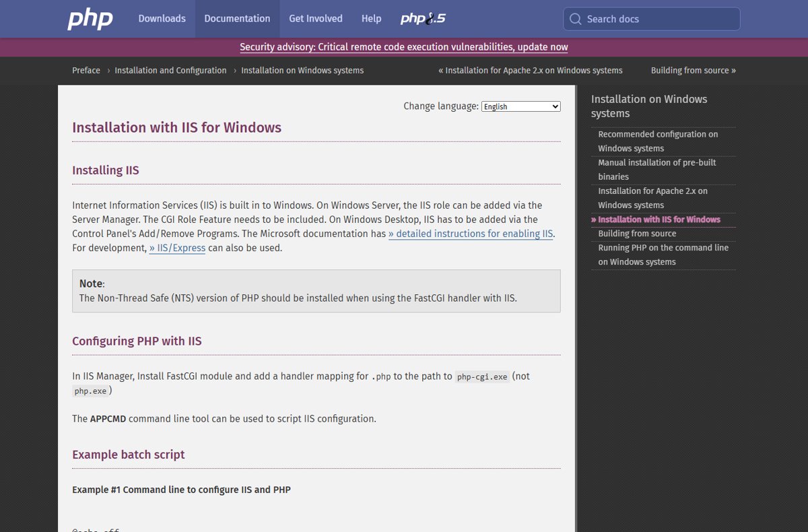Click the PHP logo home icon
The width and height of the screenshot is (808, 532).
pos(90,19)
